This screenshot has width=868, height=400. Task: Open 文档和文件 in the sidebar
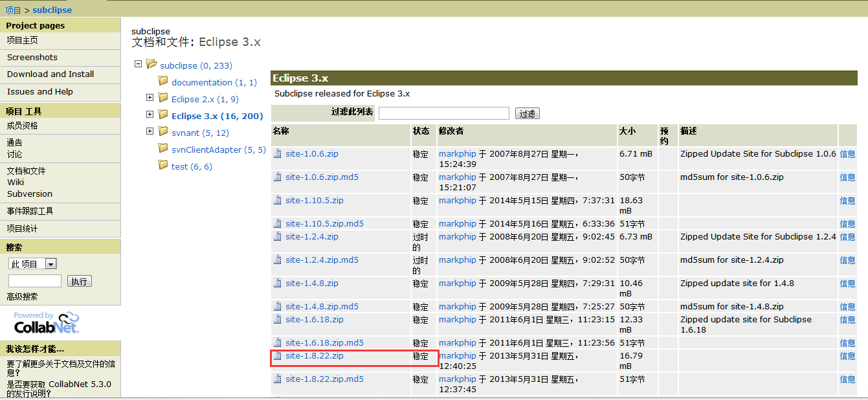[27, 171]
